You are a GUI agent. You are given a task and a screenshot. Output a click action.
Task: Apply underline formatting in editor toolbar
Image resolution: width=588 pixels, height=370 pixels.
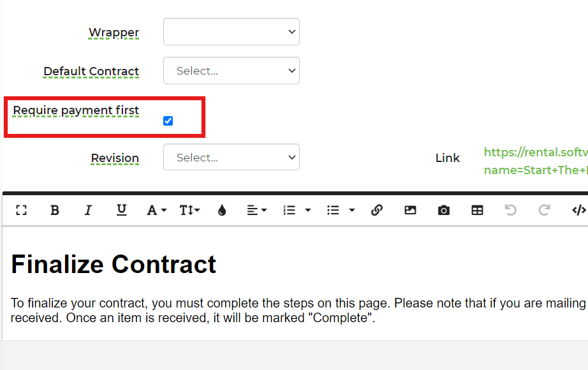[x=121, y=211]
